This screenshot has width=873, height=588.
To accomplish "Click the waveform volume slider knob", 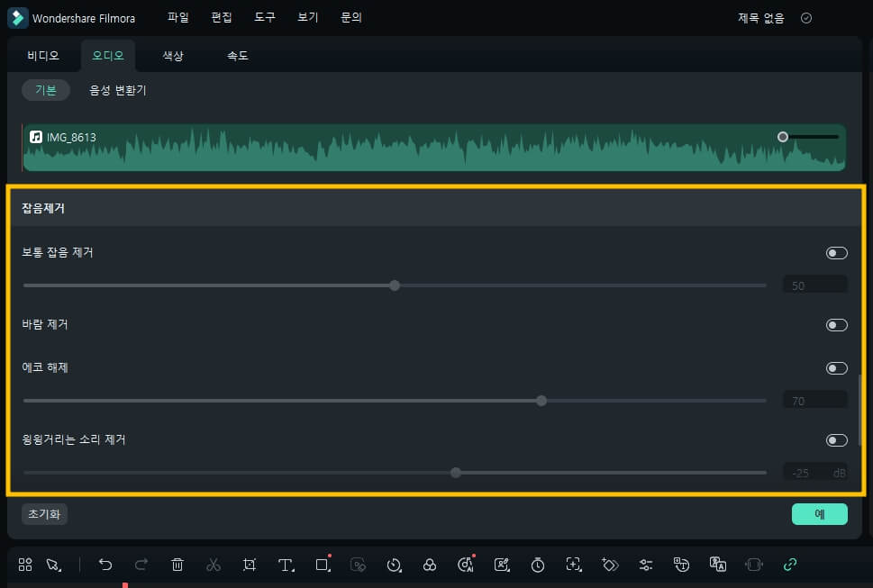I will tap(783, 137).
